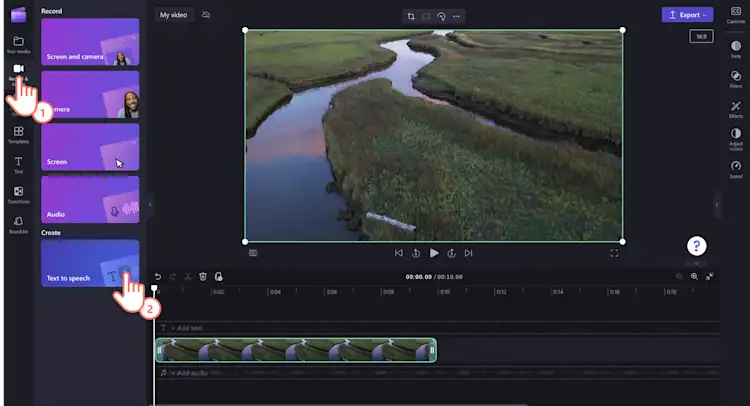This screenshot has width=750, height=406.
Task: Delete the selected clip with the trash icon
Action: tap(202, 277)
